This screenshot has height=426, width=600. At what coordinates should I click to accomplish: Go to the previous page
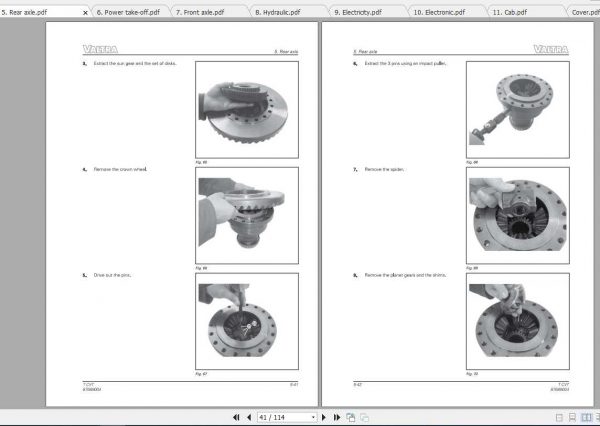(249, 417)
